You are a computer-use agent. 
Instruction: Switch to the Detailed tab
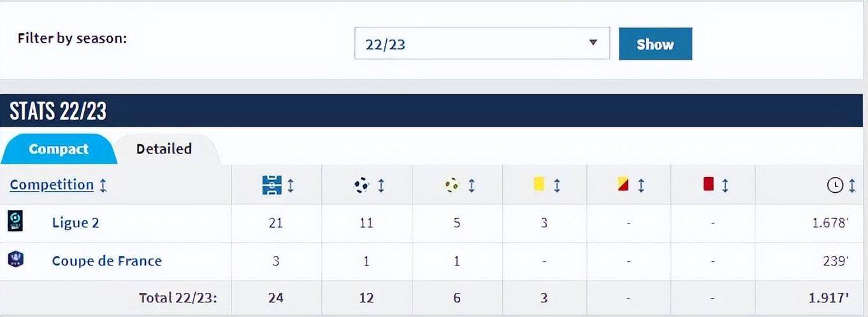tap(164, 149)
